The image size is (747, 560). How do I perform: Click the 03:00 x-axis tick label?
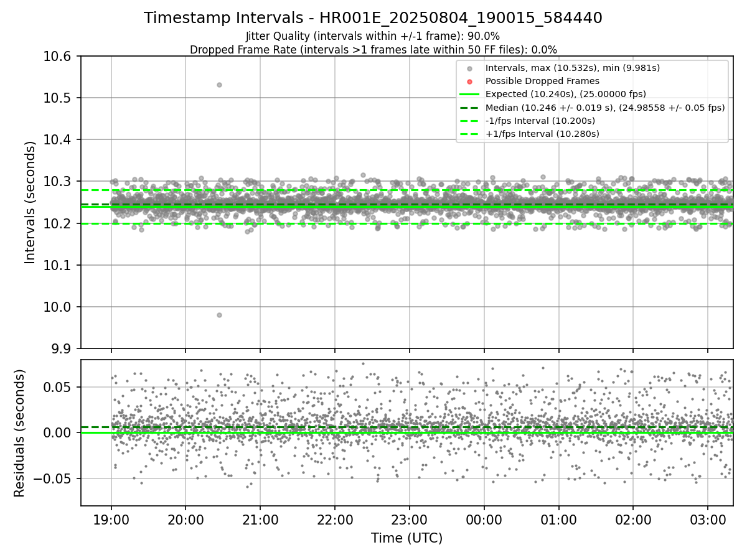coord(708,519)
